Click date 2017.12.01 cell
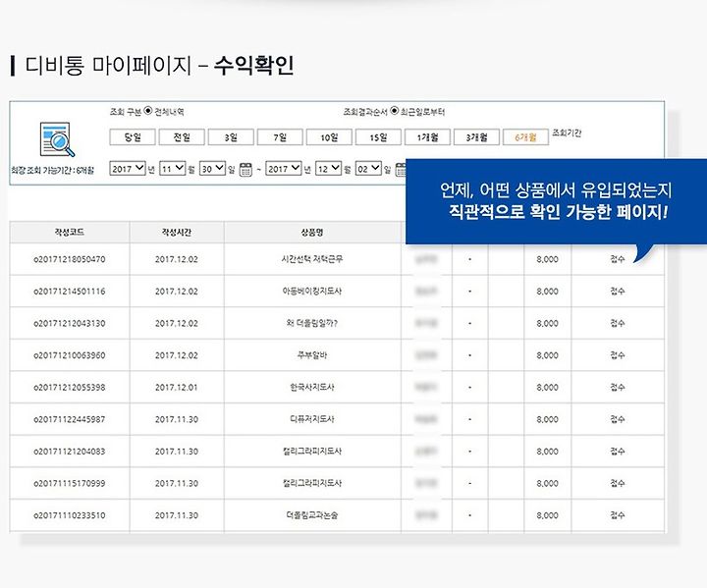This screenshot has width=707, height=588. pos(177,388)
